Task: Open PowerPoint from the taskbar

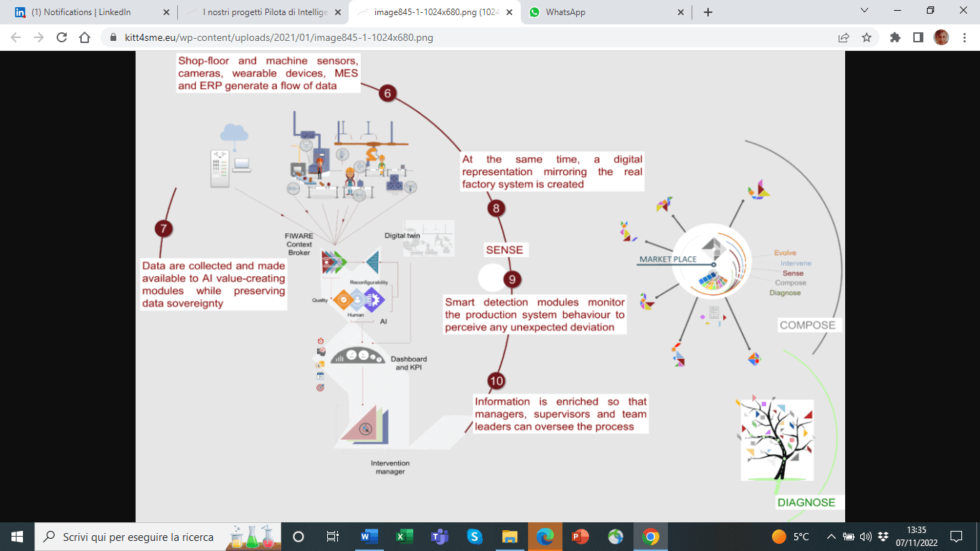Action: [x=580, y=537]
